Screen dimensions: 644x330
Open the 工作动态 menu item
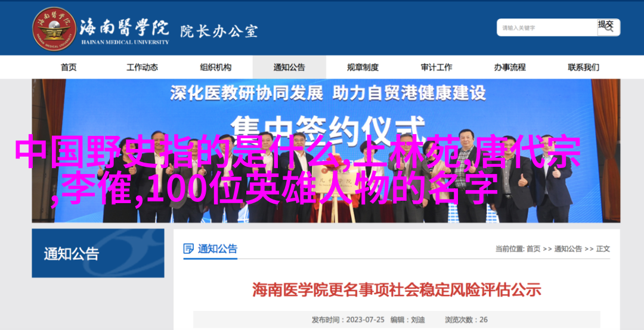[142, 67]
